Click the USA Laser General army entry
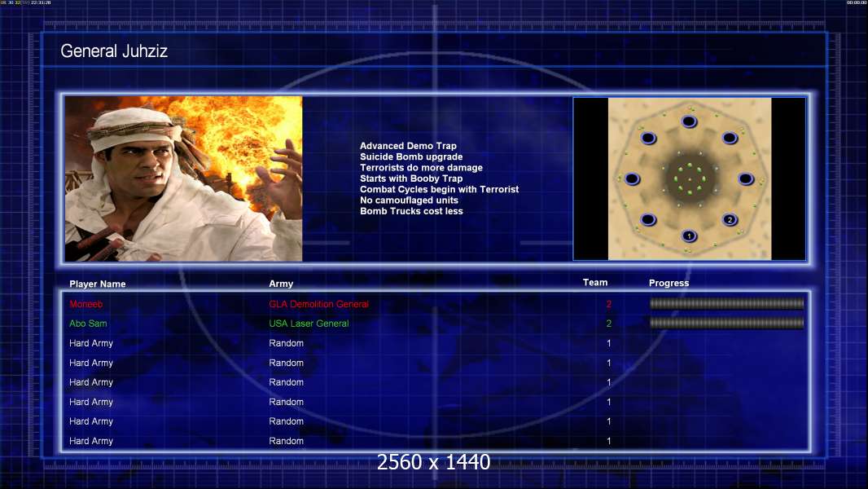This screenshot has width=868, height=489. (309, 324)
